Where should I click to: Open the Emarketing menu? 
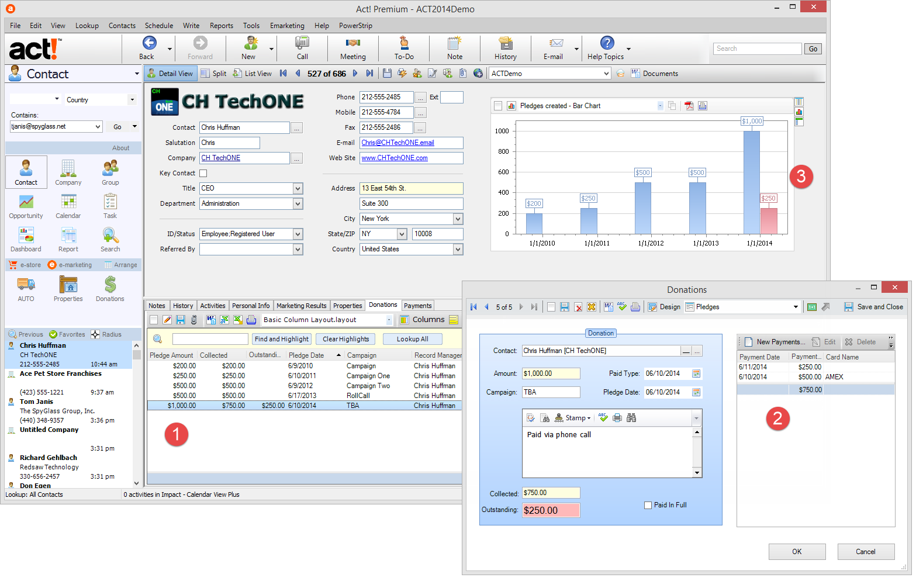pos(287,26)
